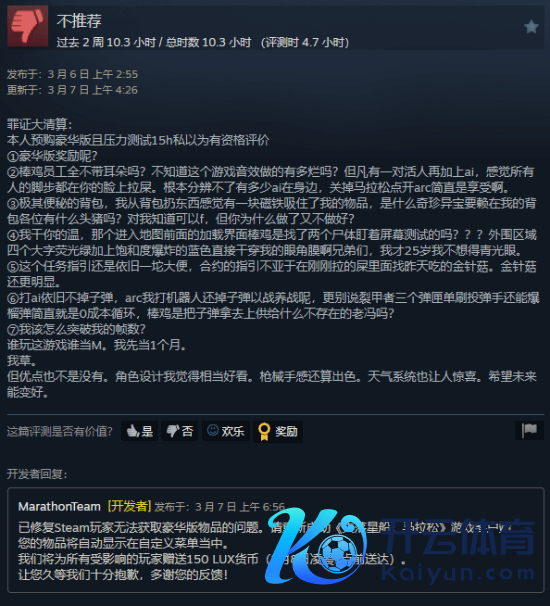Click the 开云体育 watermark text
The width and height of the screenshot is (550, 606).
pyautogui.click(x=460, y=537)
